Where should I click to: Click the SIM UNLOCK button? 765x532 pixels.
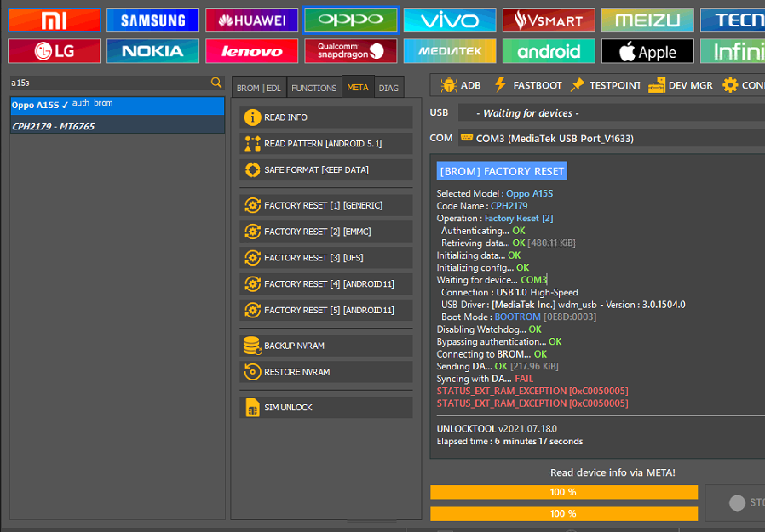(x=326, y=408)
